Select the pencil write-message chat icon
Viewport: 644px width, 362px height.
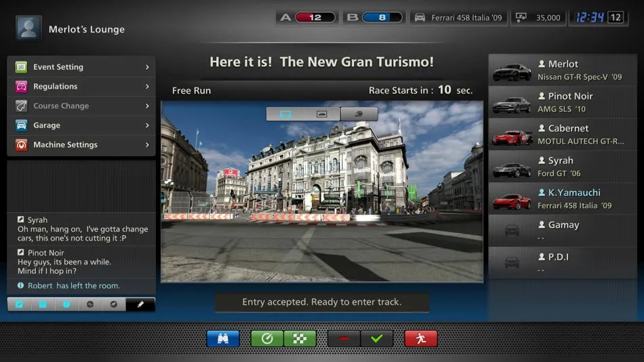pyautogui.click(x=140, y=304)
